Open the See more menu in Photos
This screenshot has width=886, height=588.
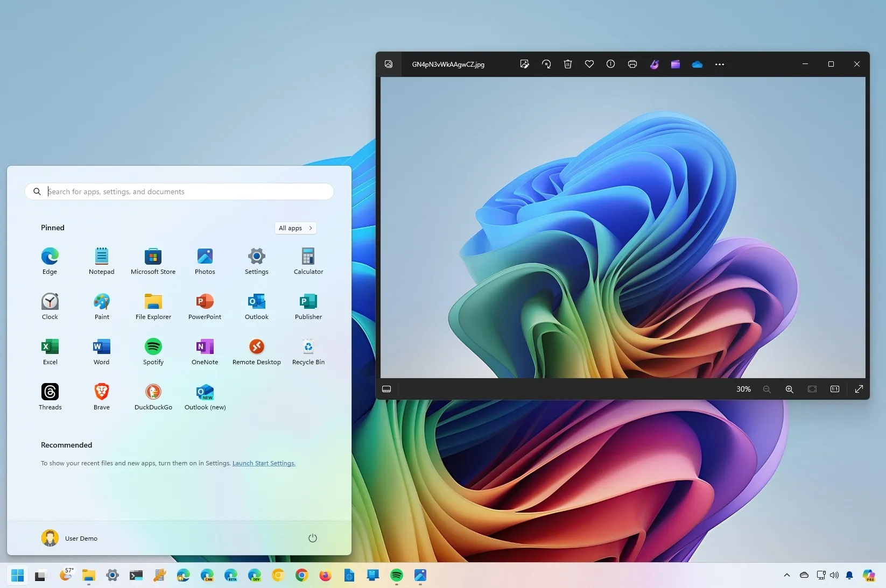[720, 64]
